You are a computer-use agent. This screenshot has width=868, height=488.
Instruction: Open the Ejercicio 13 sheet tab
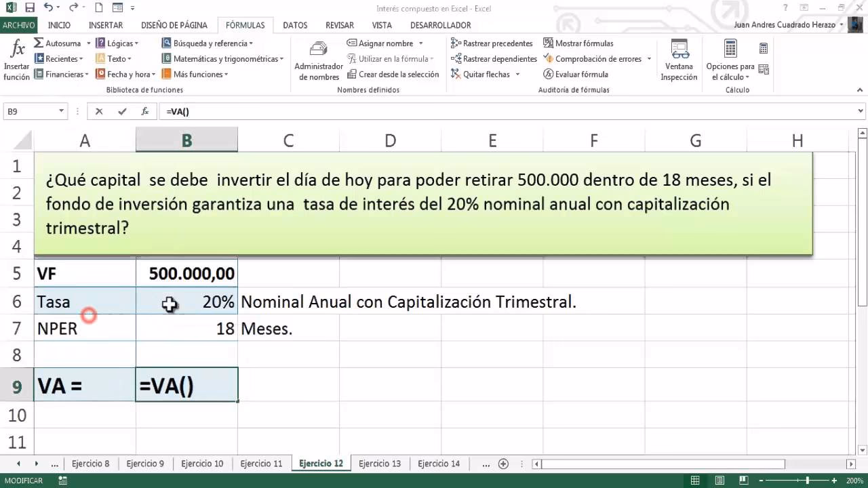[380, 464]
